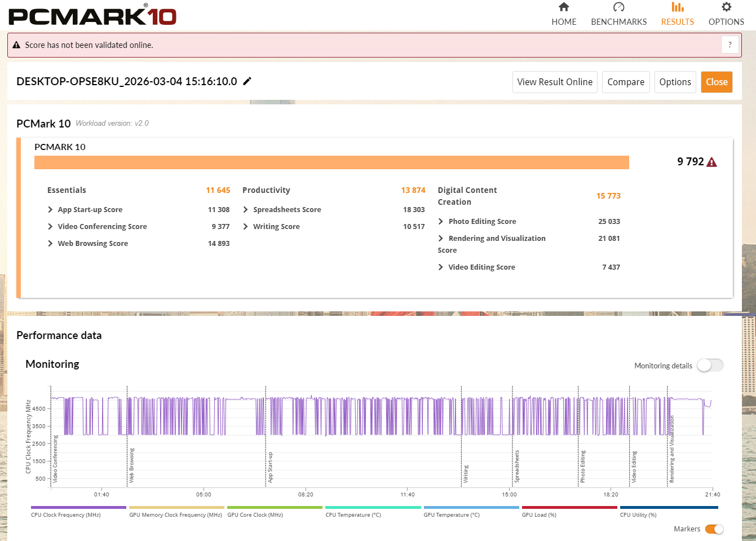The height and width of the screenshot is (541, 756).
Task: Enable the Monitoring details toggle
Action: coord(710,366)
